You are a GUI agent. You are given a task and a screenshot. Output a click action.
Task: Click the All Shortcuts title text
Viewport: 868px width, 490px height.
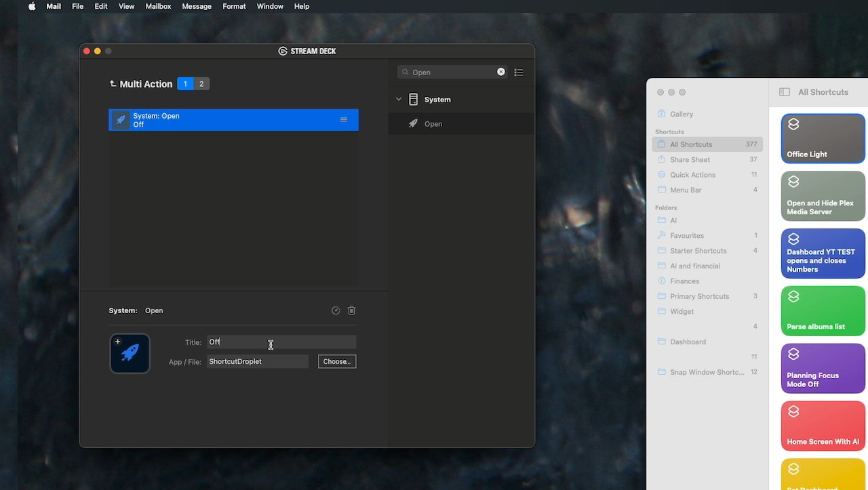(823, 92)
